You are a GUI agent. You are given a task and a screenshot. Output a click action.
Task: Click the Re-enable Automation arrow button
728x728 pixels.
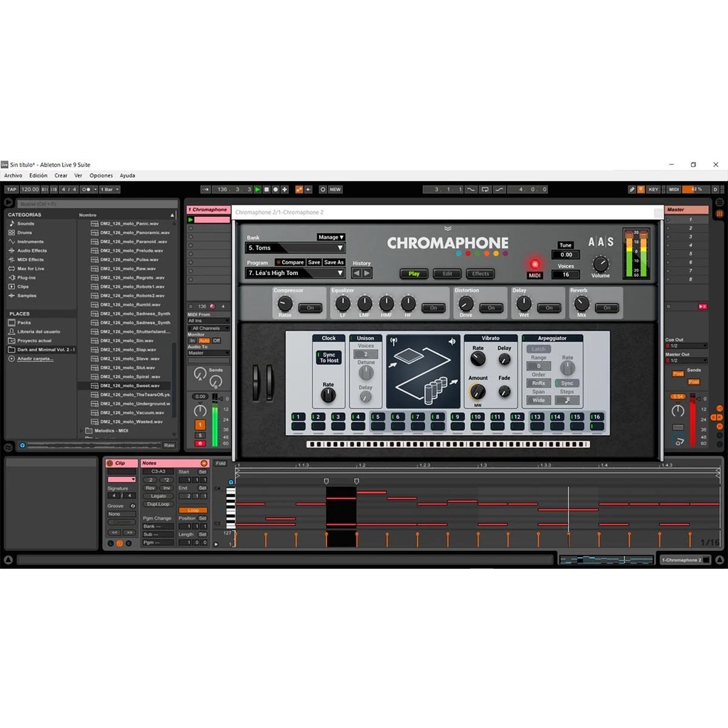tap(308, 189)
